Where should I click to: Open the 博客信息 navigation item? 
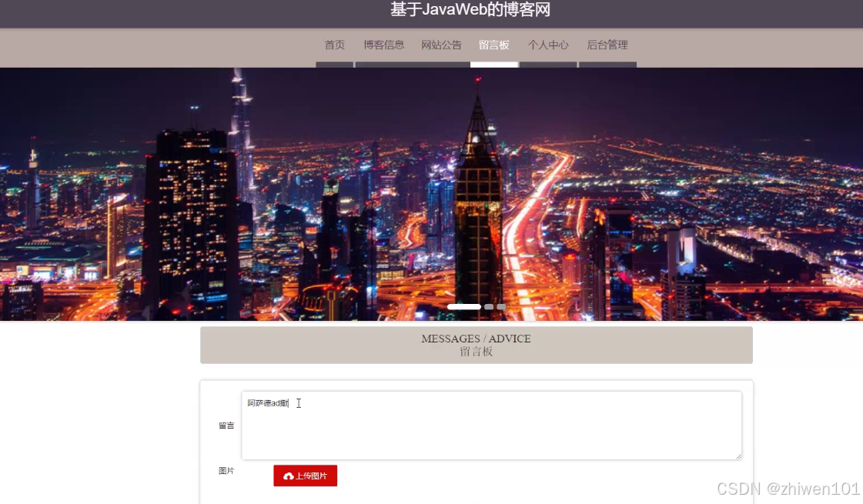coord(383,45)
